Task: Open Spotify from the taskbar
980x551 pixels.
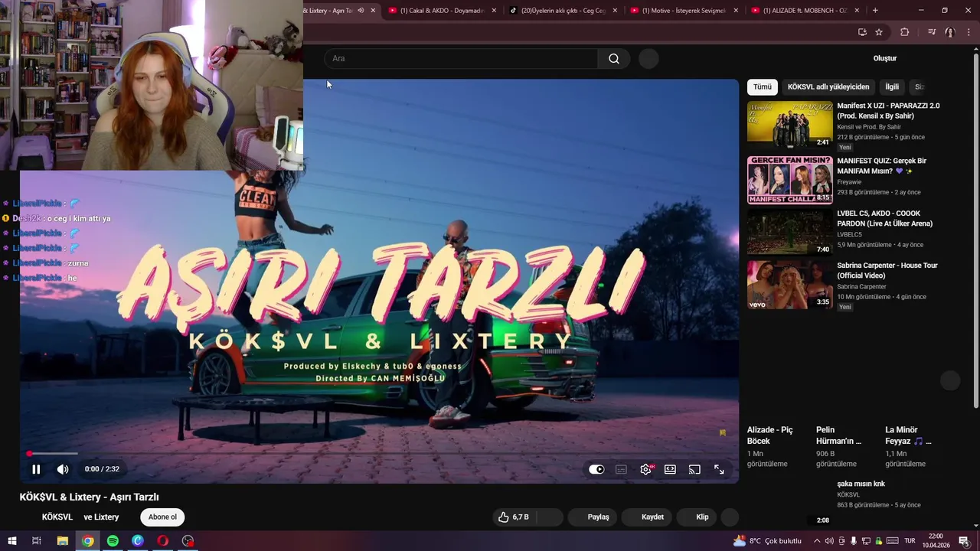Action: click(x=113, y=541)
